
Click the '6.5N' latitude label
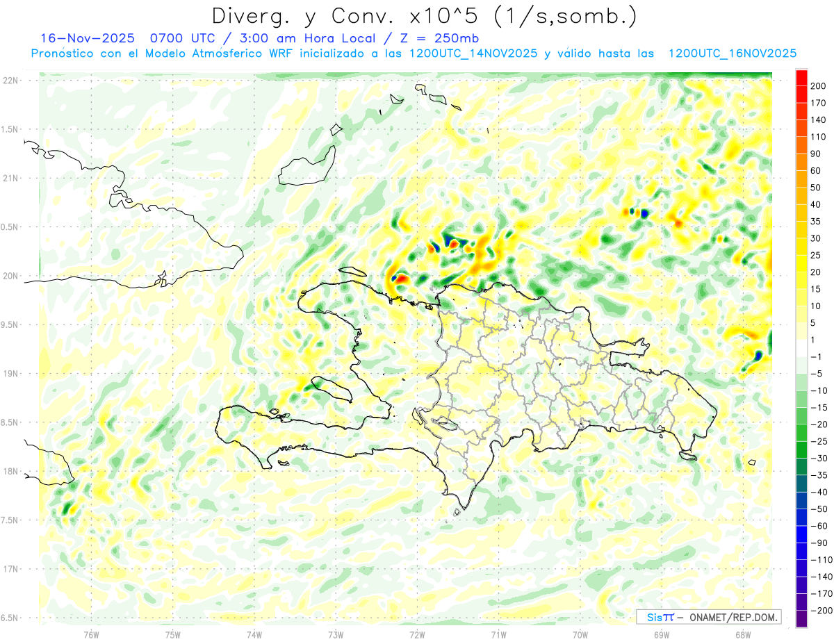tap(10, 618)
